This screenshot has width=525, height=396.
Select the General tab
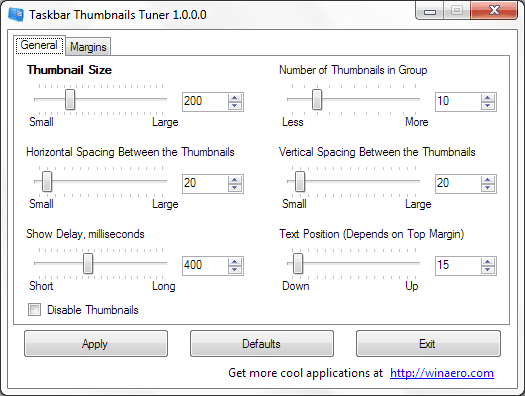pos(39,45)
